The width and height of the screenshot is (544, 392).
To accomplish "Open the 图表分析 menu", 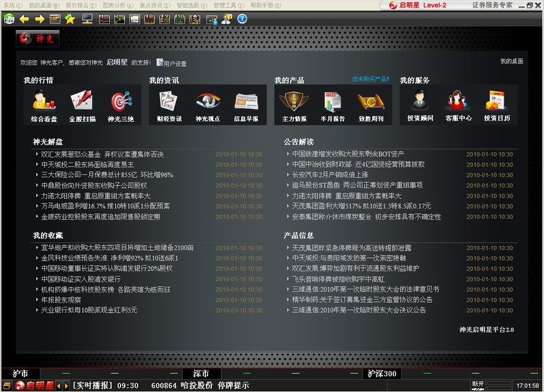I will tap(118, 5).
